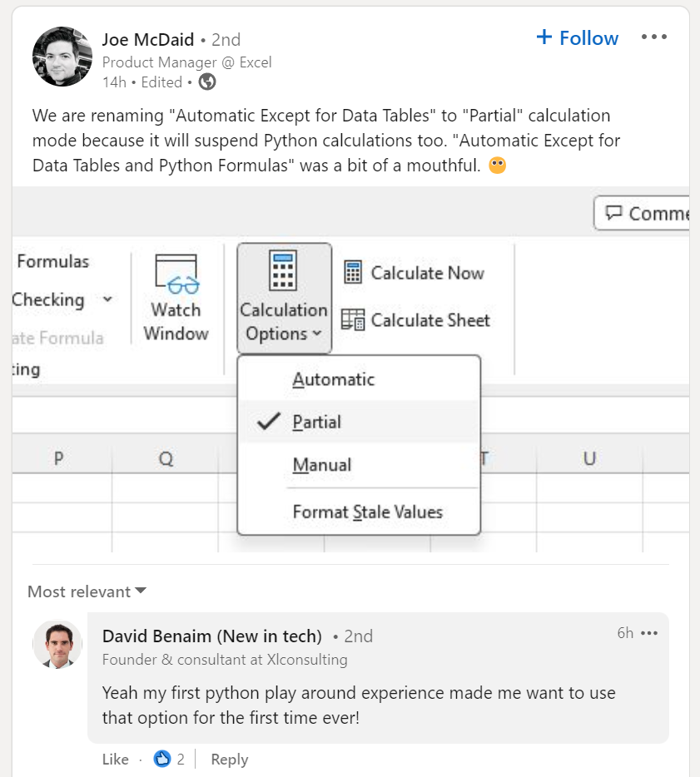Expand the Calculation Options dropdown arrow
Screen dimensions: 700x777
coord(317,334)
